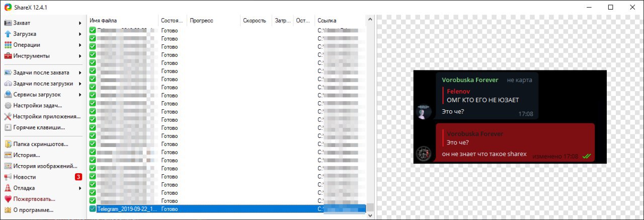Expand the Загрузка submenu arrow
This screenshot has height=220, width=644.
(x=80, y=34)
